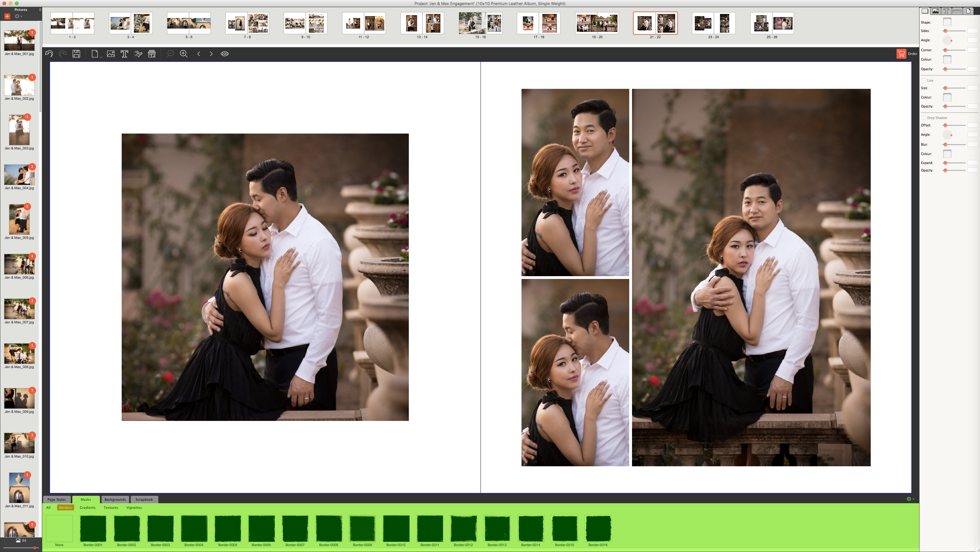This screenshot has width=980, height=552.
Task: Open the image properties tab icon
Action: pyautogui.click(x=935, y=11)
